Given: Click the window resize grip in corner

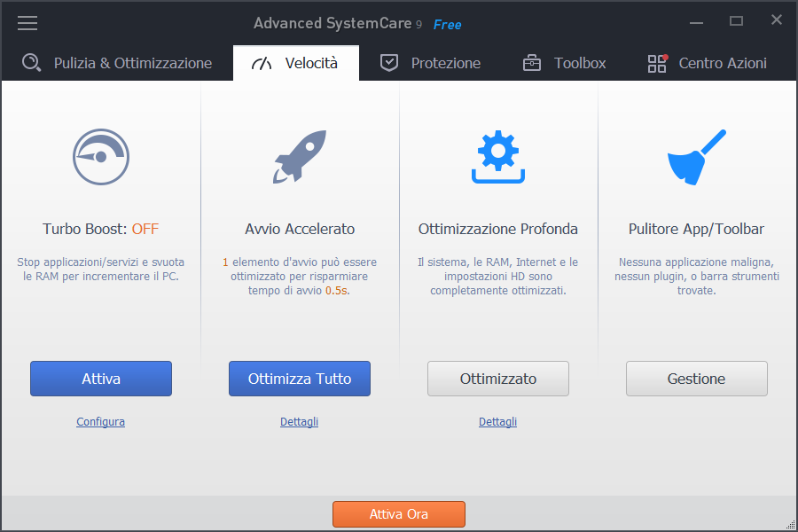Looking at the screenshot, I should 790,524.
